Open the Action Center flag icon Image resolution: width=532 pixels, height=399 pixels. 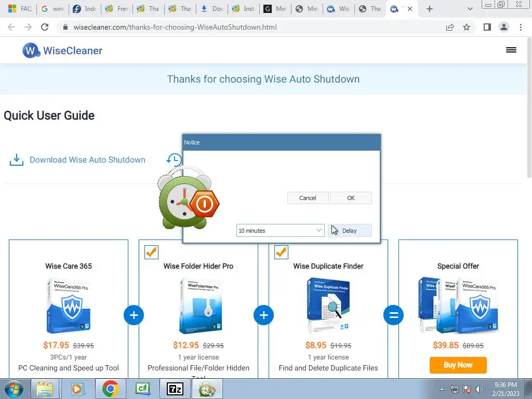467,389
